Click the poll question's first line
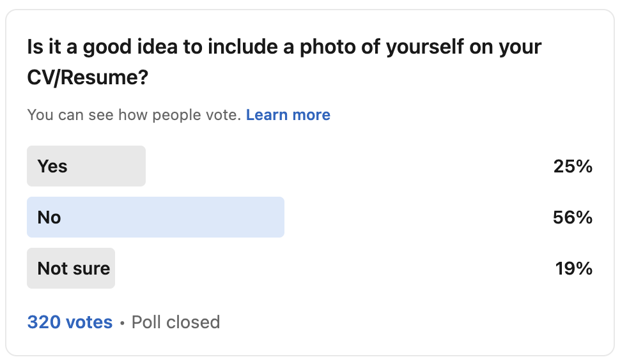Viewport: 620px width, 364px height. pos(284,47)
